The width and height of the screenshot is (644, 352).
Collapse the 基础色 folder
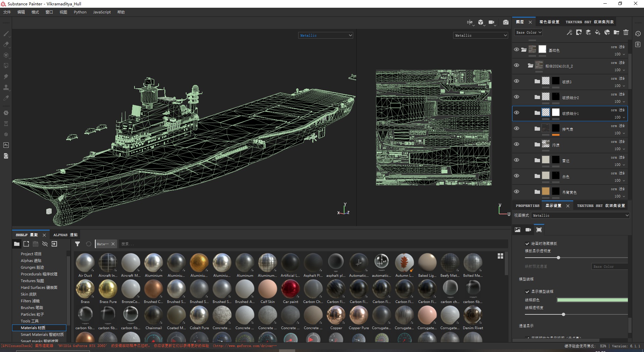click(x=524, y=50)
